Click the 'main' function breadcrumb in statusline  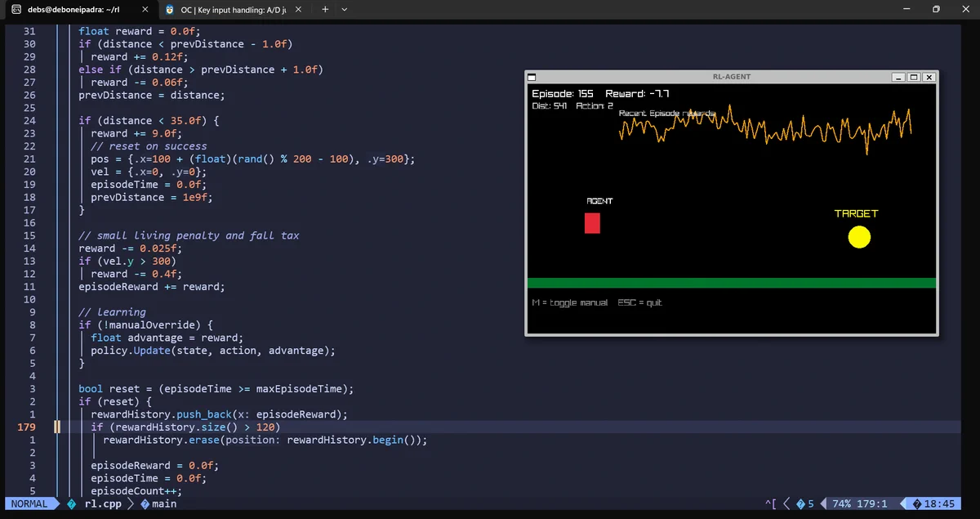164,503
